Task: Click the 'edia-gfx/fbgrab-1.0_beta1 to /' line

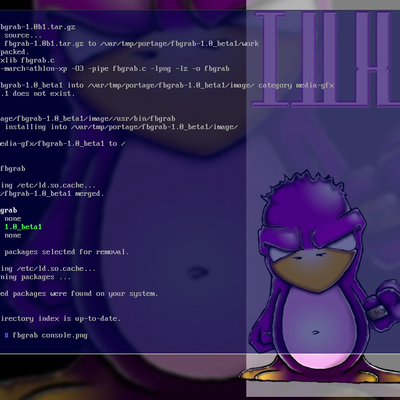Action: coord(63,144)
